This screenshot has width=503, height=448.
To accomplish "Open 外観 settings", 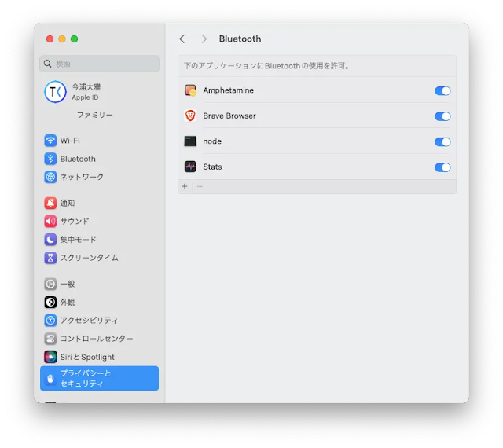I will (x=100, y=302).
